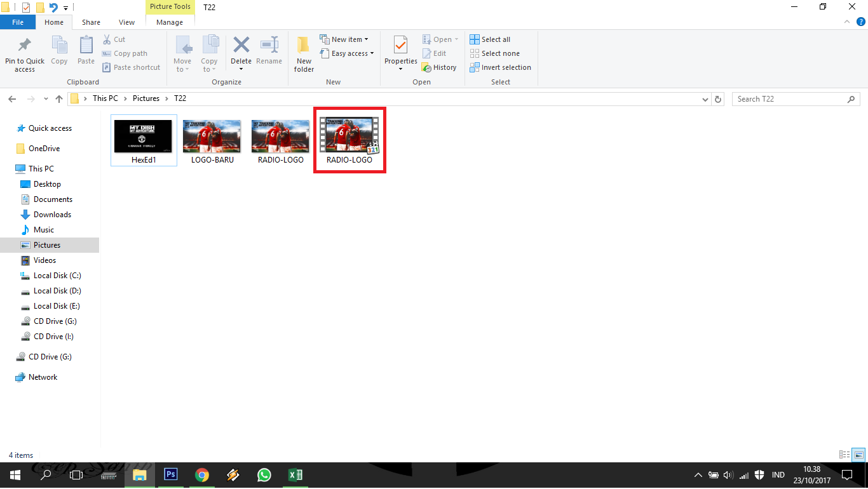
Task: Open the Recent locations dropdown arrow
Action: point(46,99)
